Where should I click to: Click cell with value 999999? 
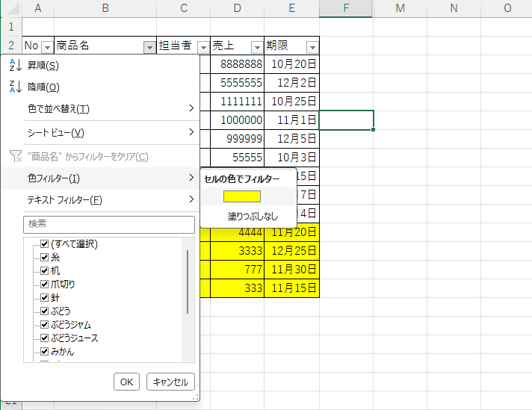click(x=237, y=139)
